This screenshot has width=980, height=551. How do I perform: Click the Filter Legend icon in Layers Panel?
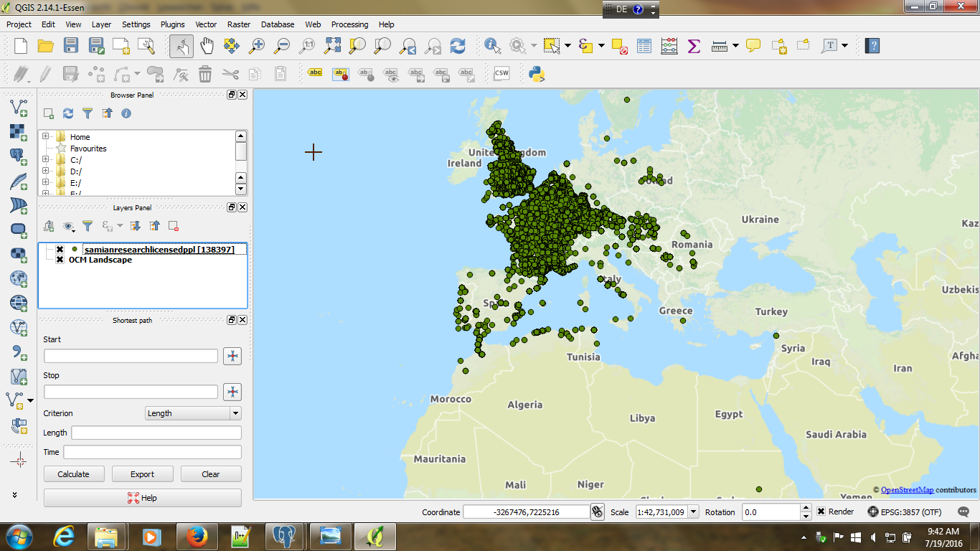pyautogui.click(x=88, y=226)
